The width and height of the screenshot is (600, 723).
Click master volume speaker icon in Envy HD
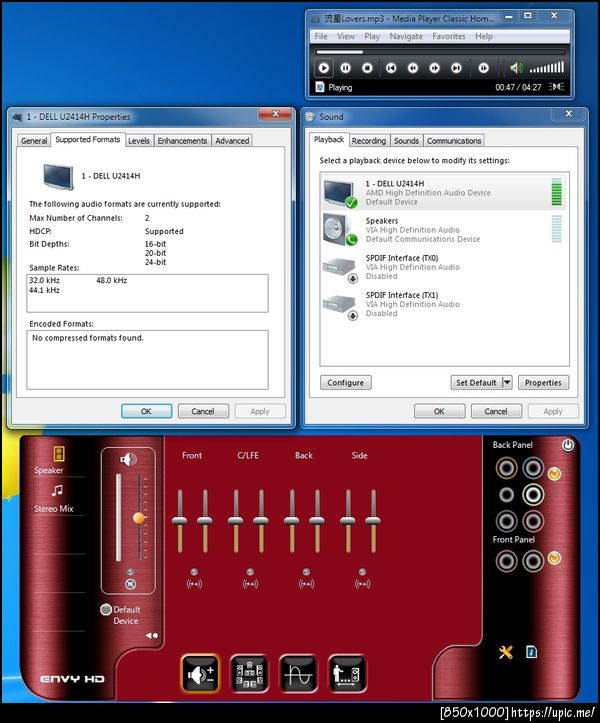[128, 459]
